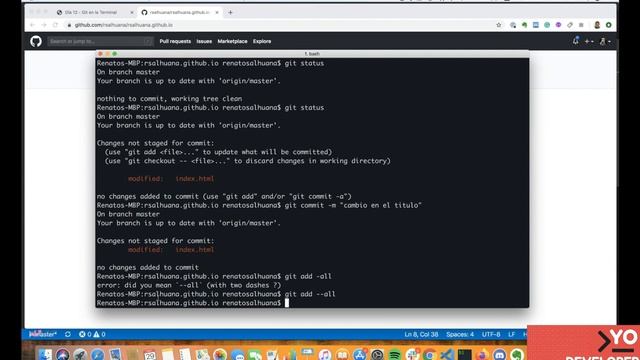Click the github.com address bar URL
Image resolution: width=640 pixels, height=360 pixels.
pyautogui.click(x=124, y=25)
